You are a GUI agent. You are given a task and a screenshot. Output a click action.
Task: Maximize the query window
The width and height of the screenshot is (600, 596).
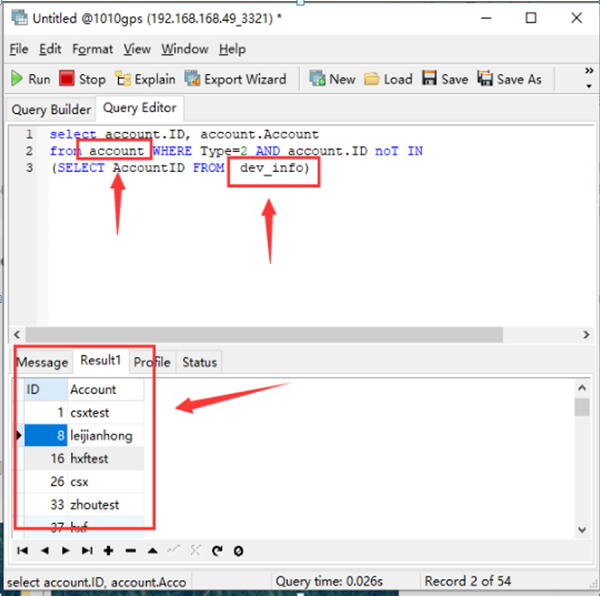[x=531, y=18]
